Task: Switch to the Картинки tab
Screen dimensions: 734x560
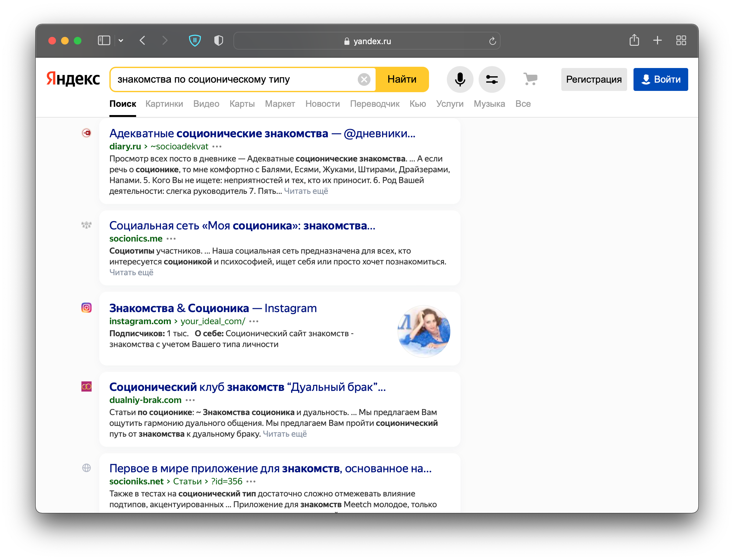Action: (164, 104)
